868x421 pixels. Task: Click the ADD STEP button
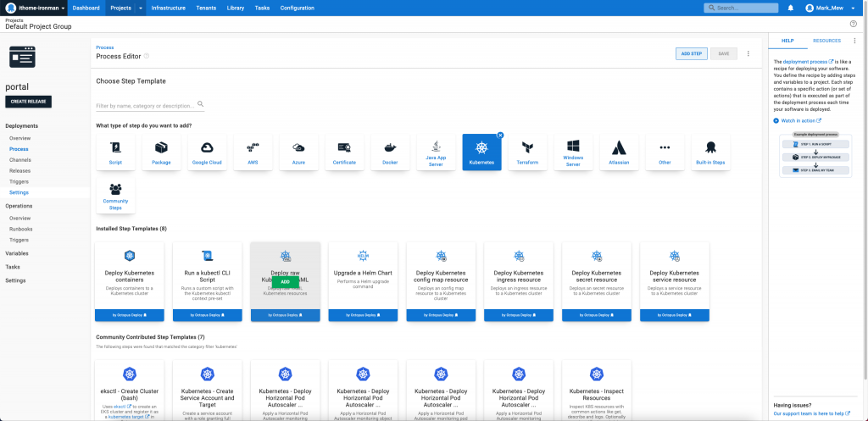tap(692, 53)
